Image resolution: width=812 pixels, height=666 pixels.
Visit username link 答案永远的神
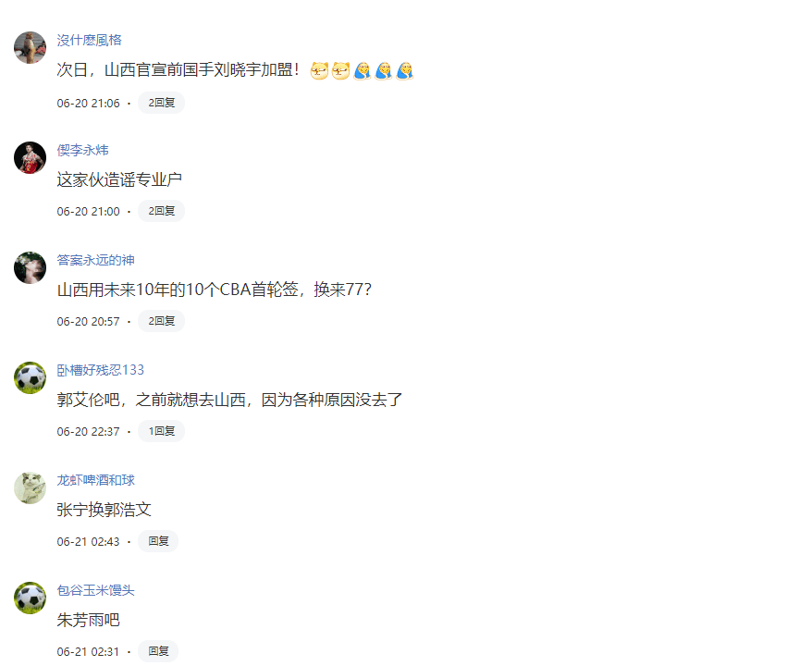[96, 260]
